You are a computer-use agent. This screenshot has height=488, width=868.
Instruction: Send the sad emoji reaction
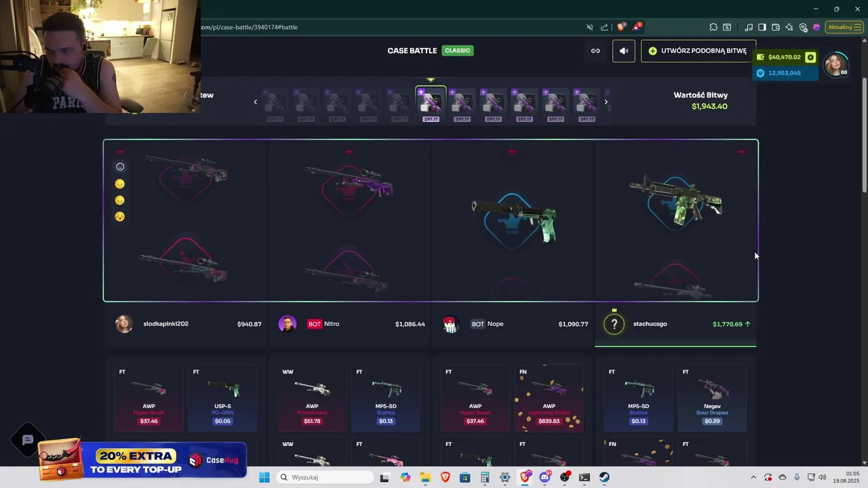120,201
